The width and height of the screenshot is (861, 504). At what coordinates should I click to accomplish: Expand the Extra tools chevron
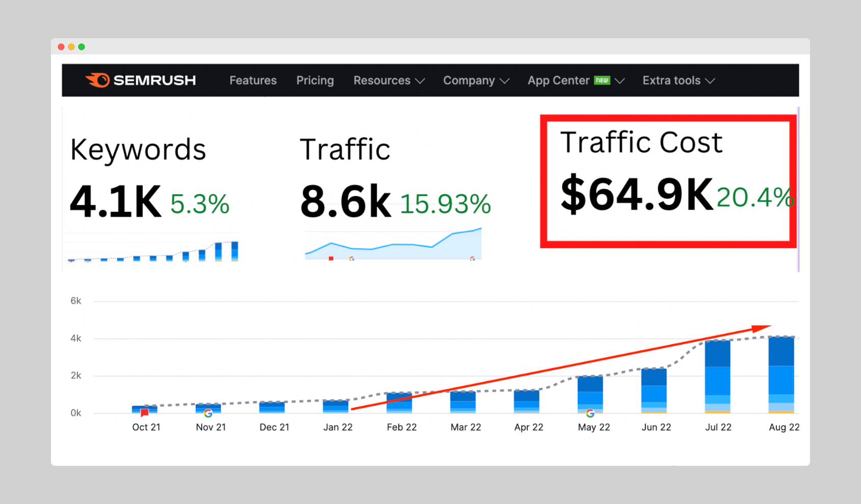(x=710, y=81)
